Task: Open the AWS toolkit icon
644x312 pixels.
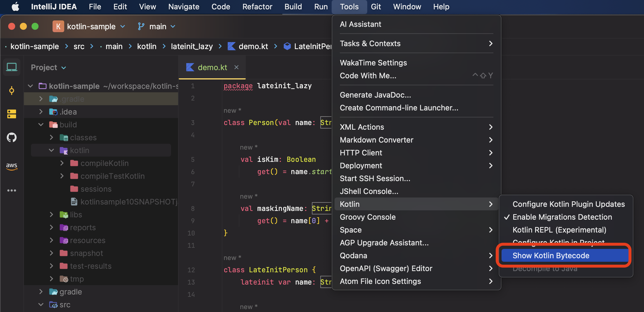Action: pyautogui.click(x=12, y=166)
